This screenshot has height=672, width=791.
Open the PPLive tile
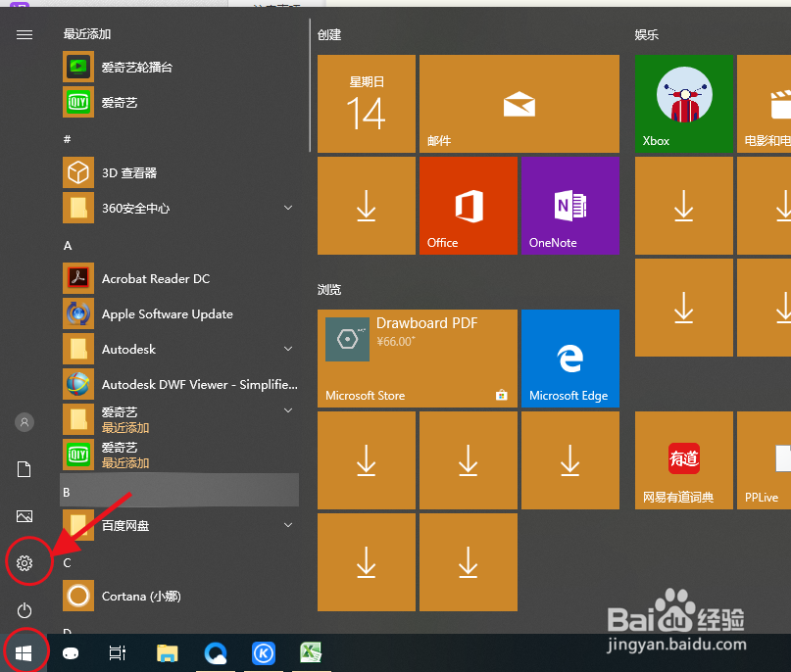pos(764,459)
